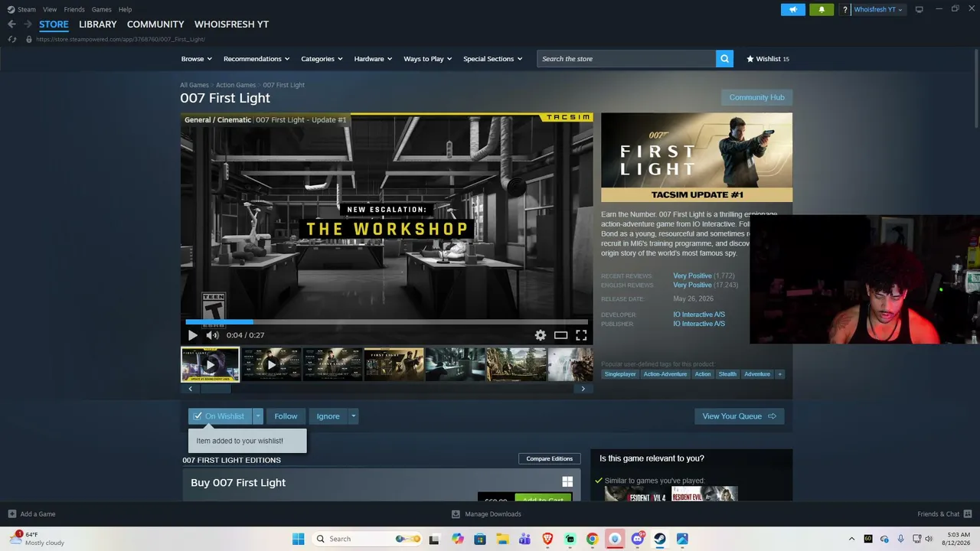The height and width of the screenshot is (551, 980).
Task: Toggle theater mode for the video
Action: [561, 335]
